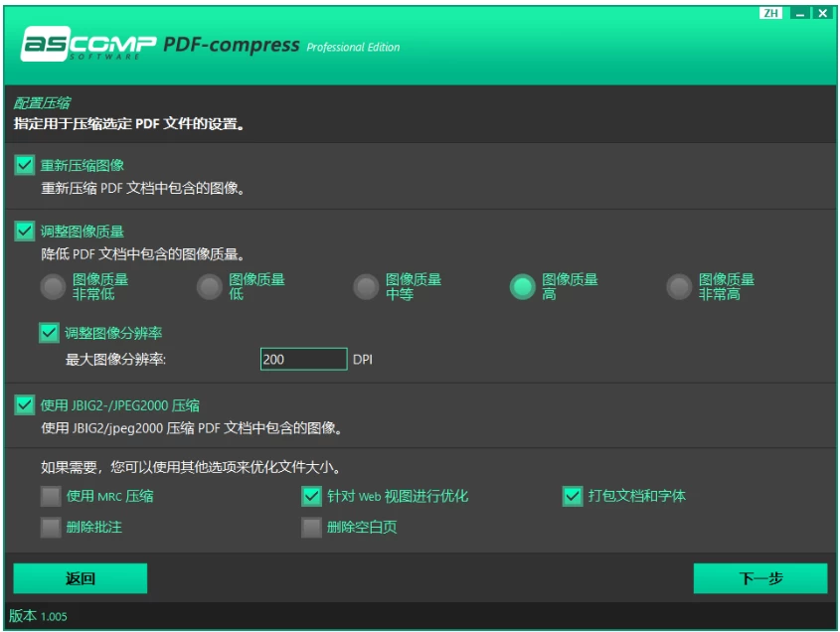Uncheck 重新压缩图像 checkbox
840x632 pixels.
point(25,165)
